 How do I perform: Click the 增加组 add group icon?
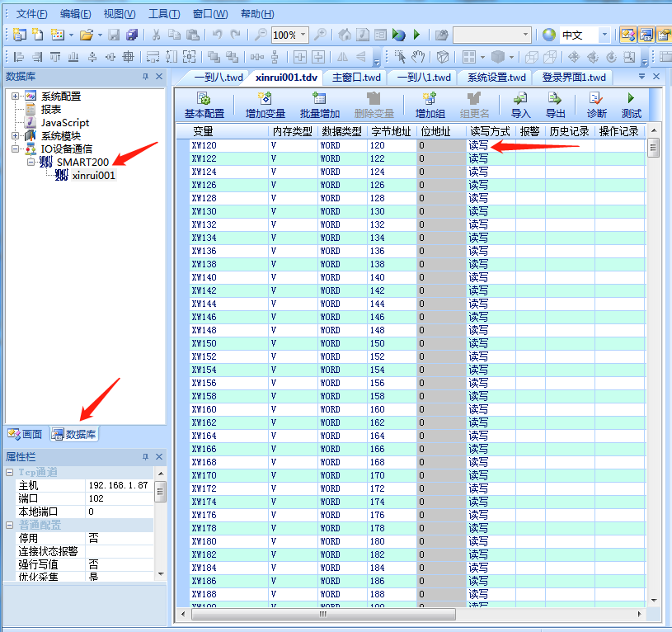[430, 99]
